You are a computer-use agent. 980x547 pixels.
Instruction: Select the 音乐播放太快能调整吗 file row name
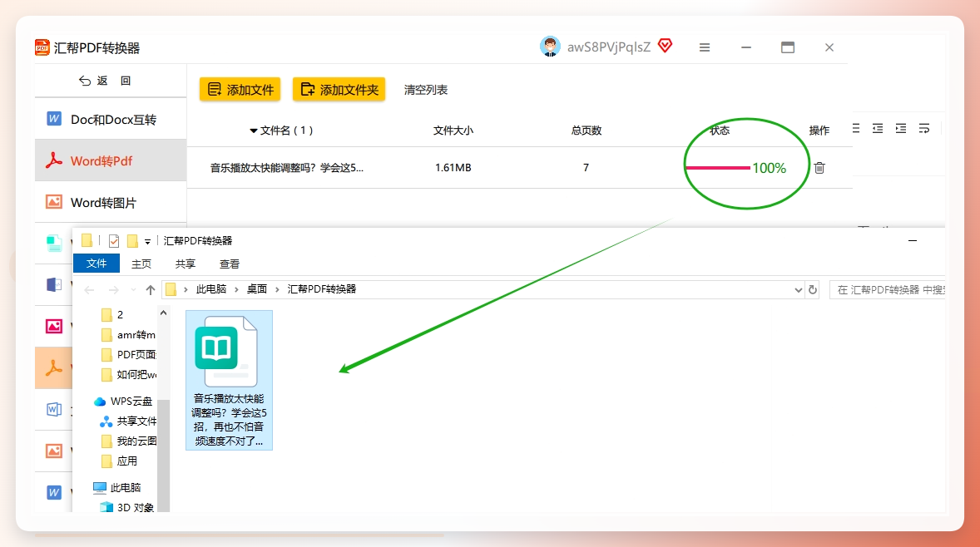(287, 167)
